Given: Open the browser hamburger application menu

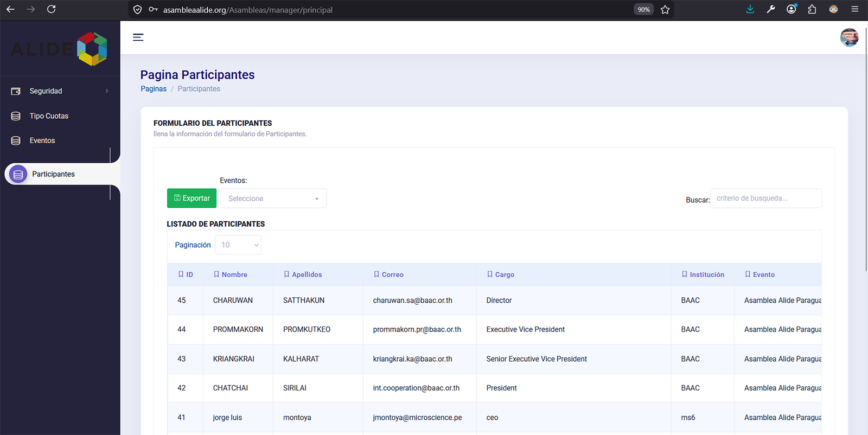Looking at the screenshot, I should [x=854, y=9].
